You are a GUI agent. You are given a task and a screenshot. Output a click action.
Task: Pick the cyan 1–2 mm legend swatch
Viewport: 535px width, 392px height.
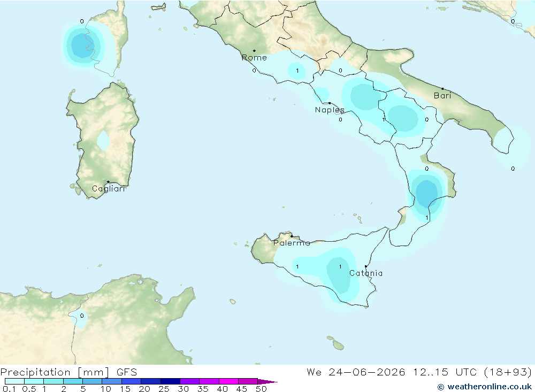[53, 381]
